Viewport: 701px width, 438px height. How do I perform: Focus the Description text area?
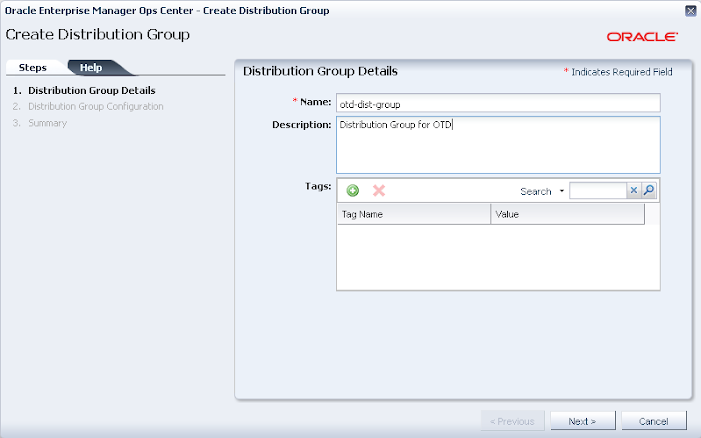click(x=498, y=145)
